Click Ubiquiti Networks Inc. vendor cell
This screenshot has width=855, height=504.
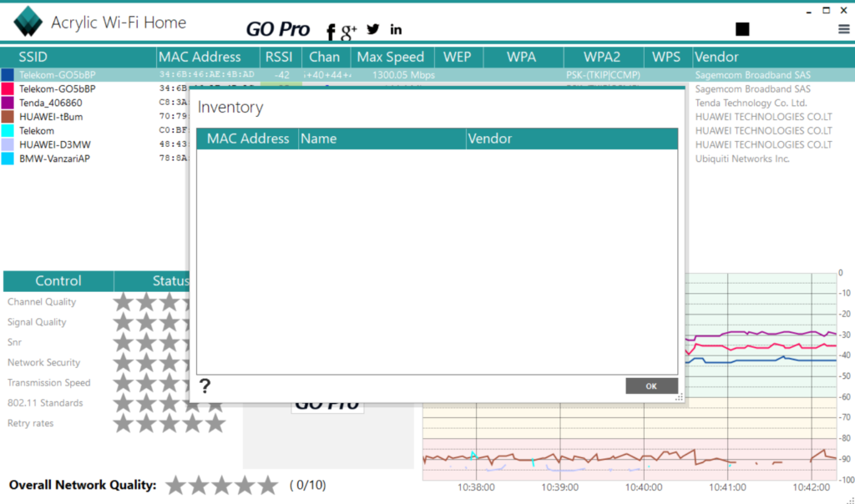click(742, 159)
